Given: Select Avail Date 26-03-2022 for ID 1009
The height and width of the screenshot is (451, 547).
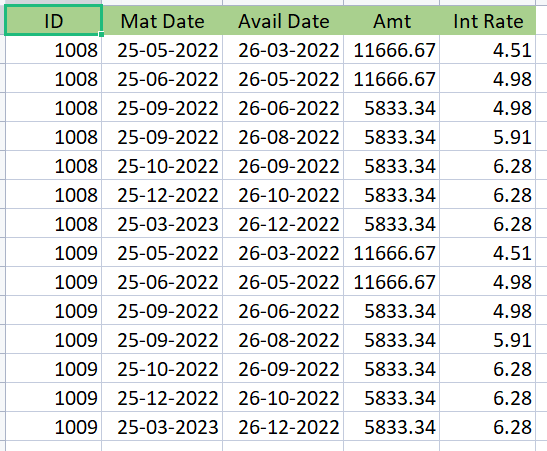Looking at the screenshot, I should click(x=283, y=253).
